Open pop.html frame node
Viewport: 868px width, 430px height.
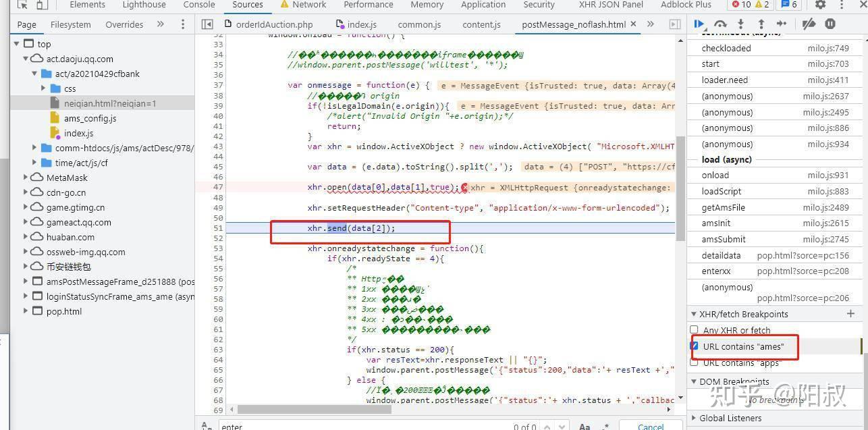click(x=64, y=311)
